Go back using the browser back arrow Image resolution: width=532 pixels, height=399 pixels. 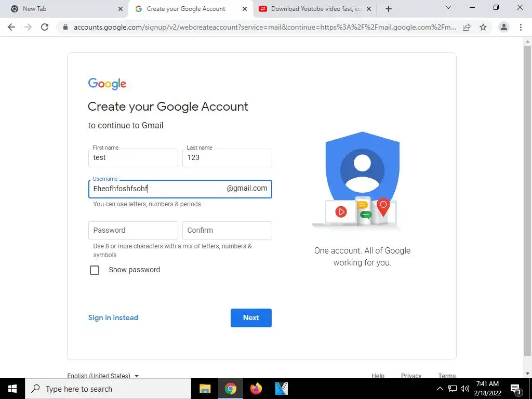11,27
